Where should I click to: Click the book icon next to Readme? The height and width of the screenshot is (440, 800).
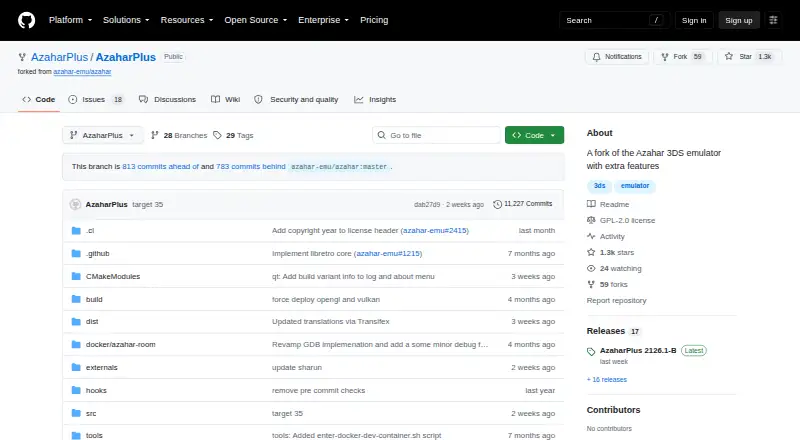click(x=591, y=204)
